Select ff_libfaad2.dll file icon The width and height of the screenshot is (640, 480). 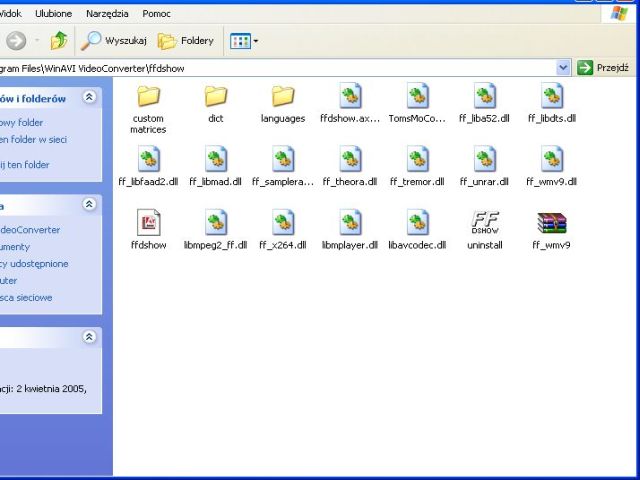click(x=148, y=159)
